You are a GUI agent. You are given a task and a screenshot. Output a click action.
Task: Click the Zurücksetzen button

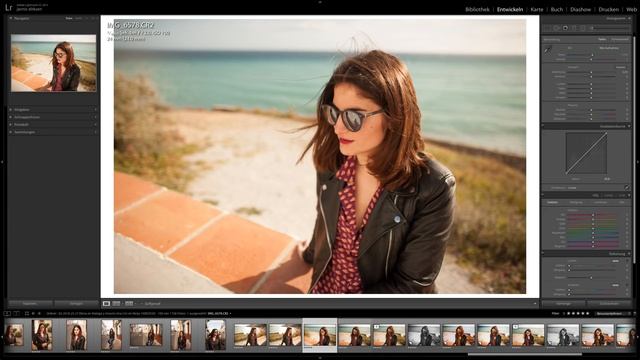click(609, 304)
